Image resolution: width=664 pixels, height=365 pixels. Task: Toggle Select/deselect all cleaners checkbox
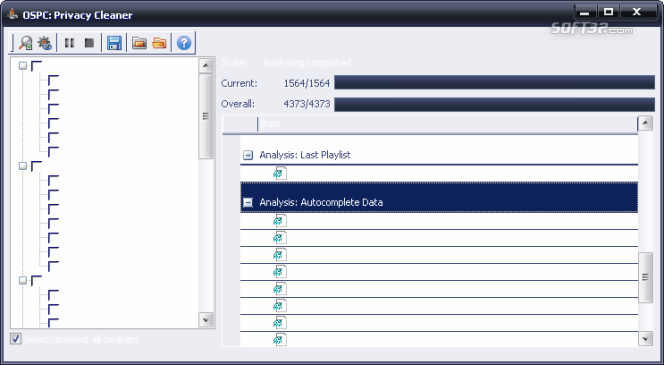[x=16, y=339]
